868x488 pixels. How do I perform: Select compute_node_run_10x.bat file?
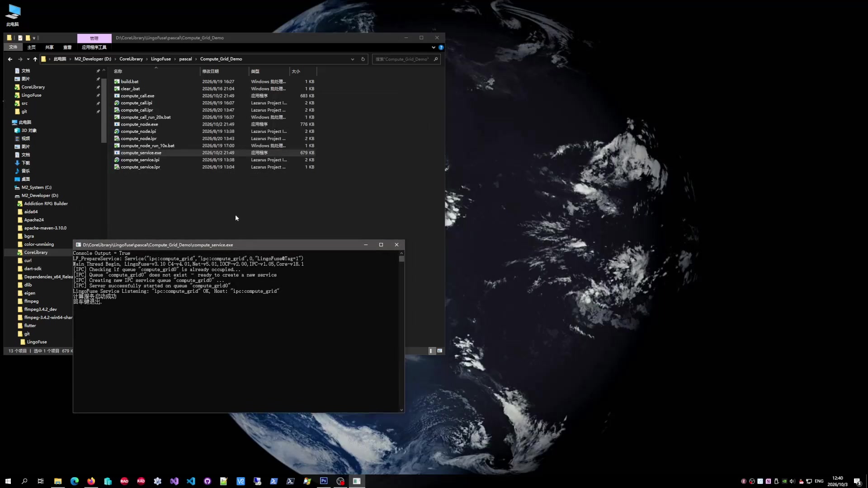click(147, 146)
